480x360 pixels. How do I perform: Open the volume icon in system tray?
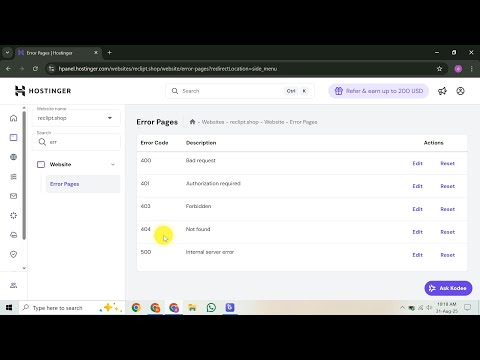pyautogui.click(x=429, y=308)
